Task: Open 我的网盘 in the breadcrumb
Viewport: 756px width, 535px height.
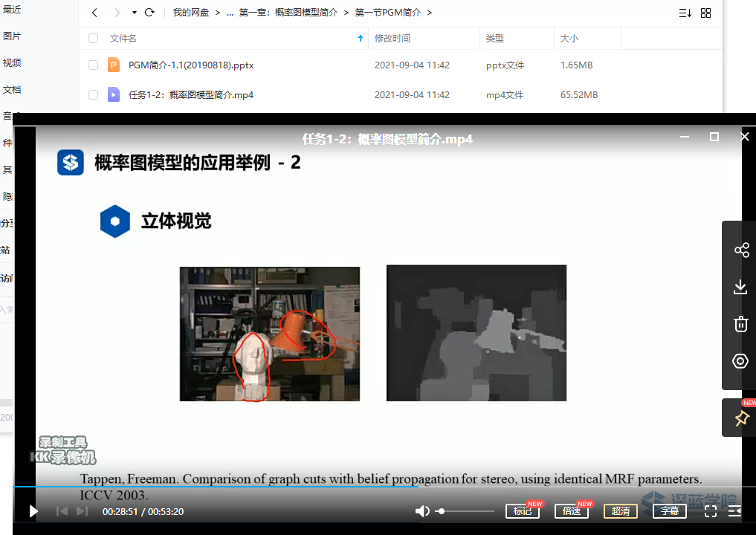Action: coord(191,13)
